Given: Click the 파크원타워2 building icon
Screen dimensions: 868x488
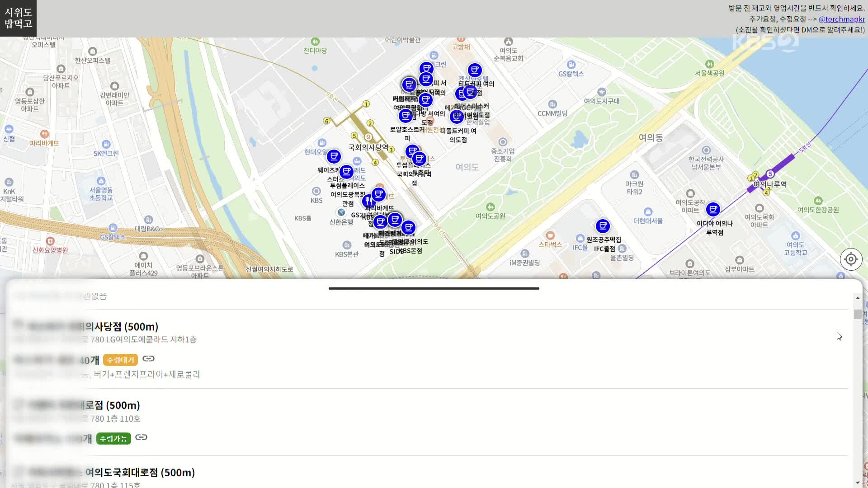Looking at the screenshot, I should [635, 175].
